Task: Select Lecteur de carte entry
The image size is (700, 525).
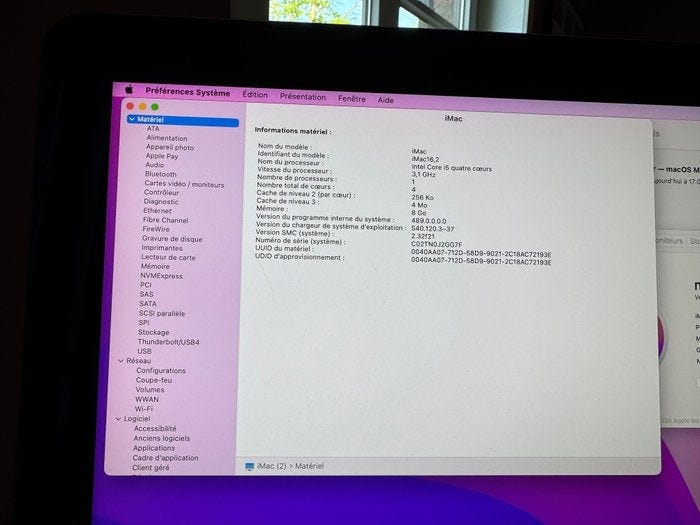Action: click(x=168, y=257)
